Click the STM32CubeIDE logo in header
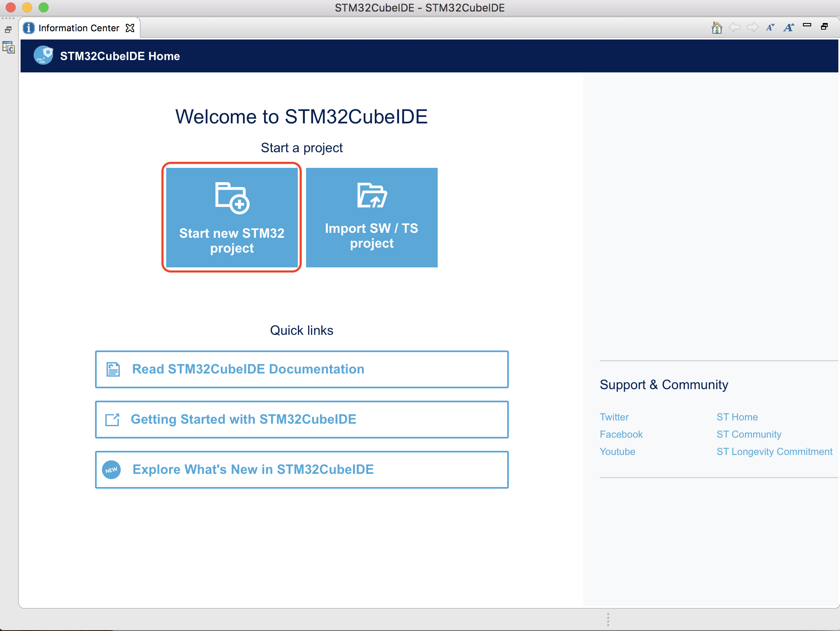This screenshot has width=840, height=631. 43,56
